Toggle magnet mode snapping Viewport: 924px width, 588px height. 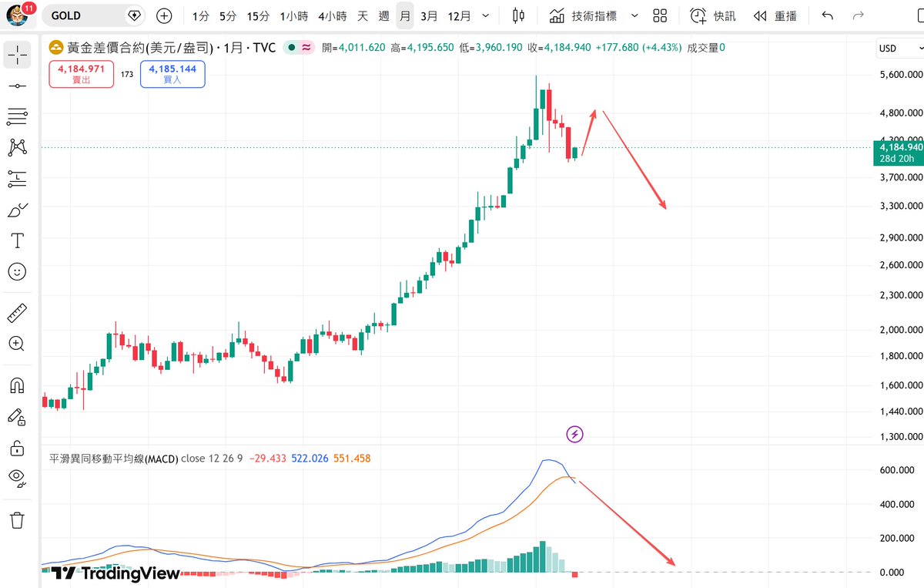pos(17,385)
